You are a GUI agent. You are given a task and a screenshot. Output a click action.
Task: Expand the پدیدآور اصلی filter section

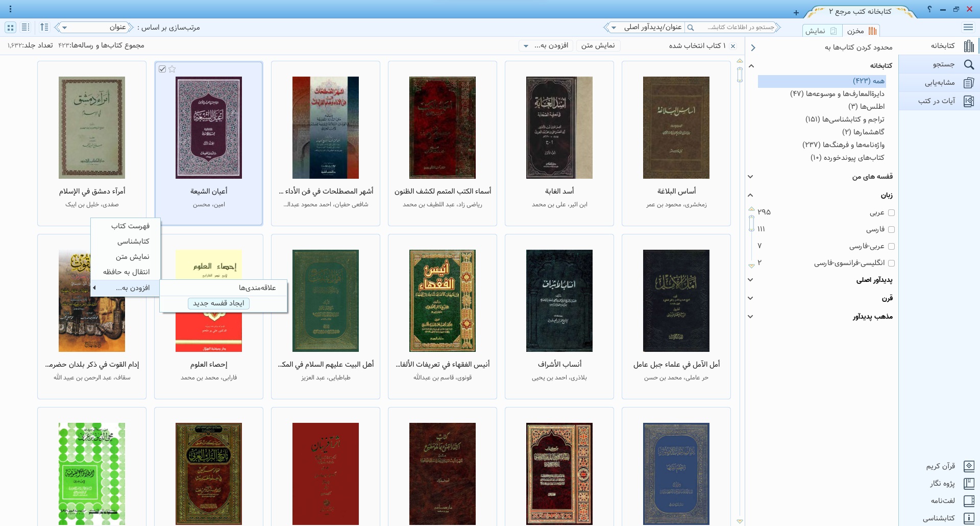point(751,280)
